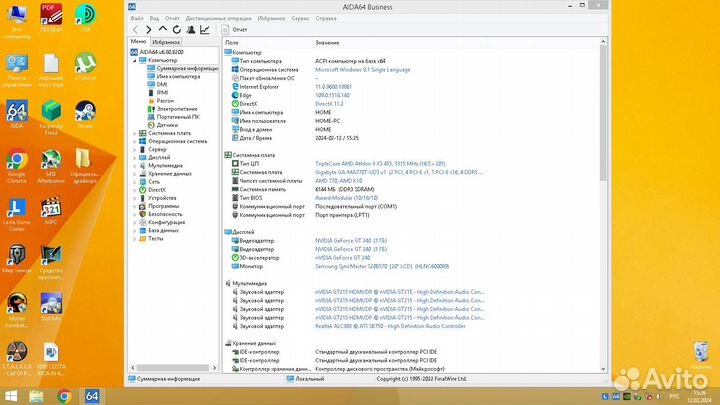Viewport: 720px width, 405px height.
Task: Expand the Операционная система tree node
Action: pos(135,141)
